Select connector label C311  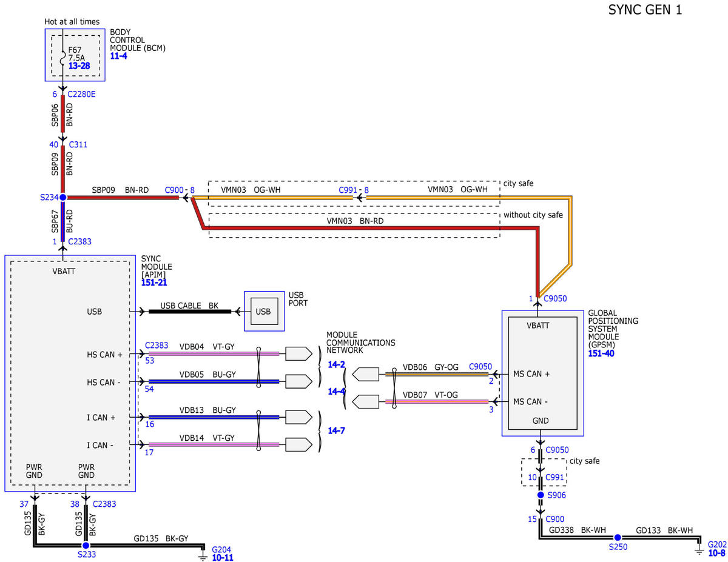point(79,145)
